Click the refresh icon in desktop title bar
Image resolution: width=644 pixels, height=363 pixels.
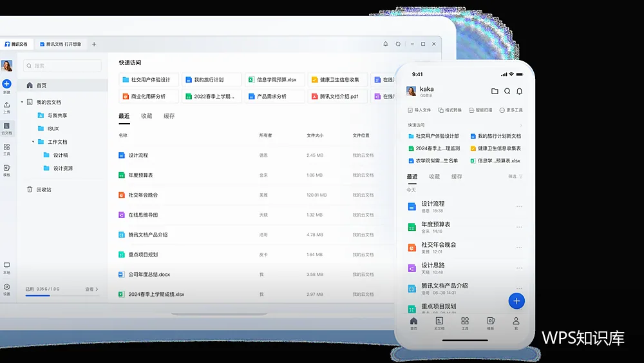(x=398, y=44)
